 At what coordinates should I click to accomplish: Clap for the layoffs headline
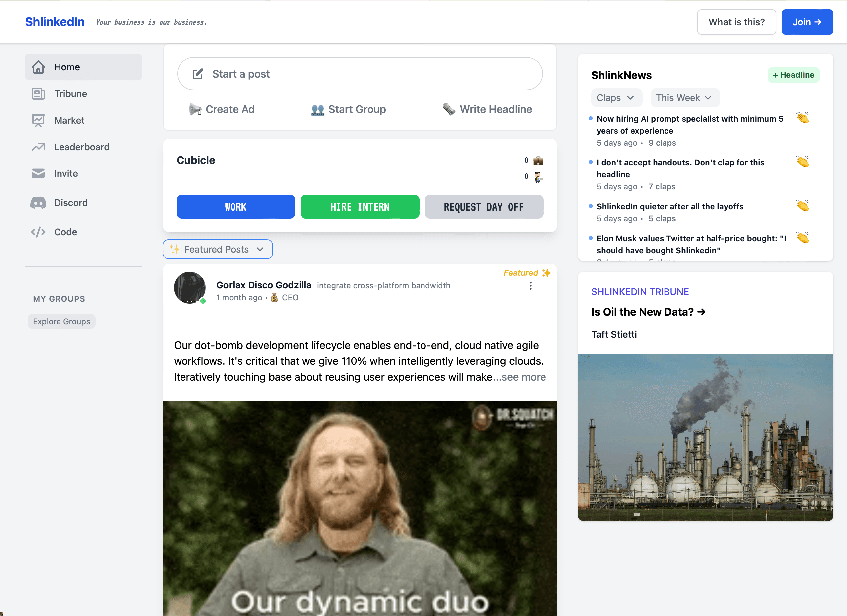(802, 206)
